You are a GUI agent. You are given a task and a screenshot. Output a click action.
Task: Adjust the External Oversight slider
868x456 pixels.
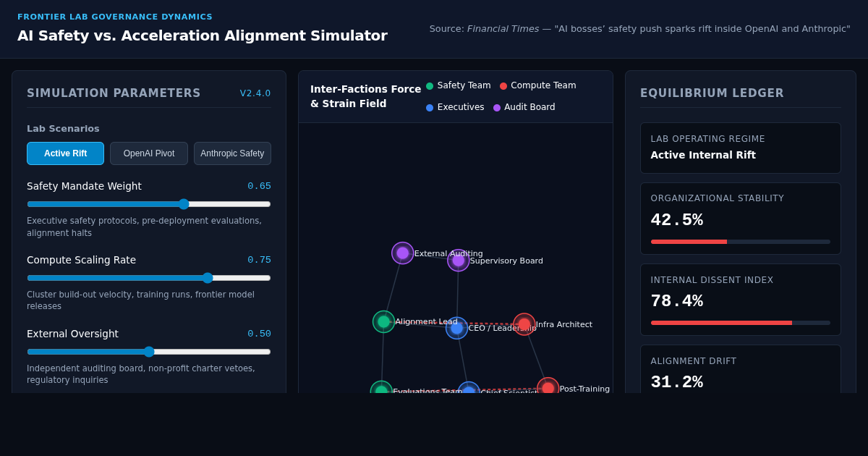point(149,352)
